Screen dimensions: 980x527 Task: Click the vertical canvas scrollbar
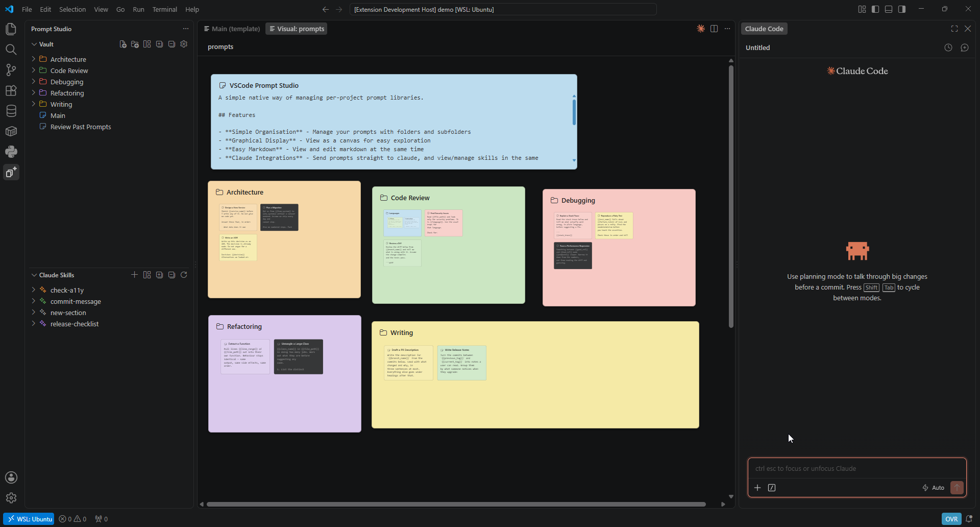pos(731,196)
